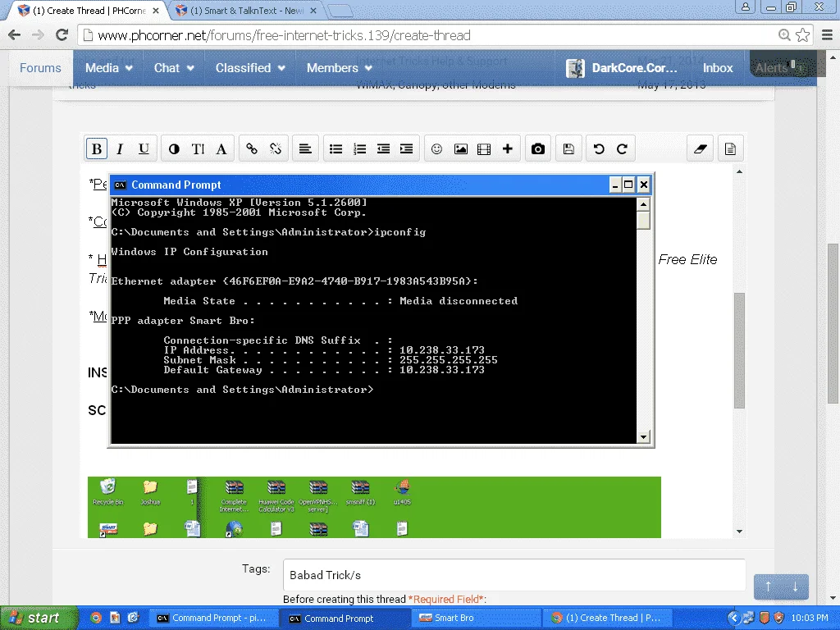Jump to page top with up arrow button
Viewport: 840px width, 630px height.
click(x=768, y=587)
